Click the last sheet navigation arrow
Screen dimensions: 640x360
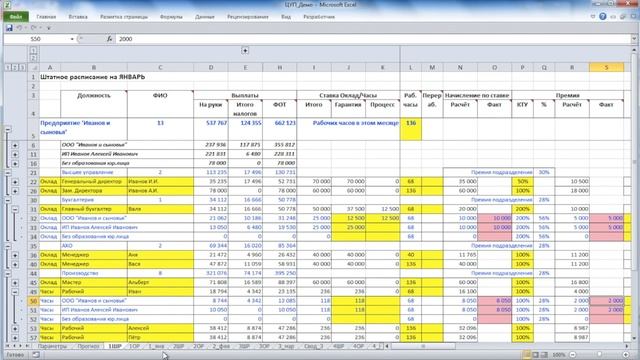(27, 346)
